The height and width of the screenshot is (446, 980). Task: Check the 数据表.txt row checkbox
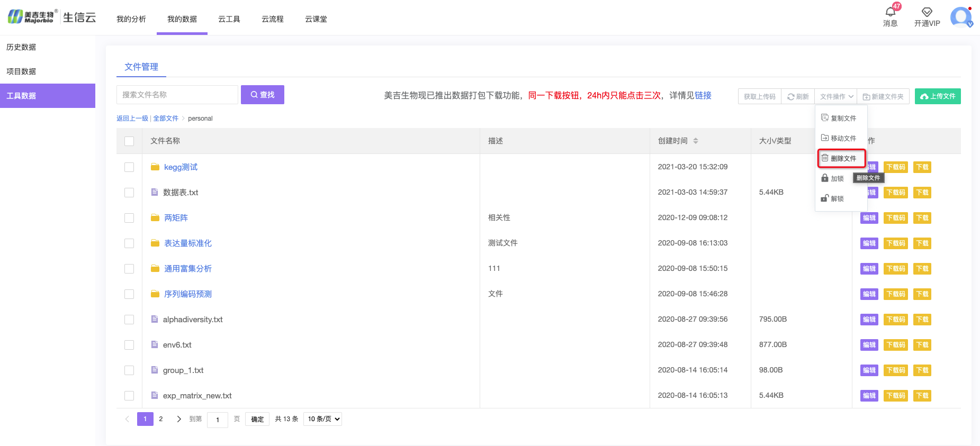129,193
